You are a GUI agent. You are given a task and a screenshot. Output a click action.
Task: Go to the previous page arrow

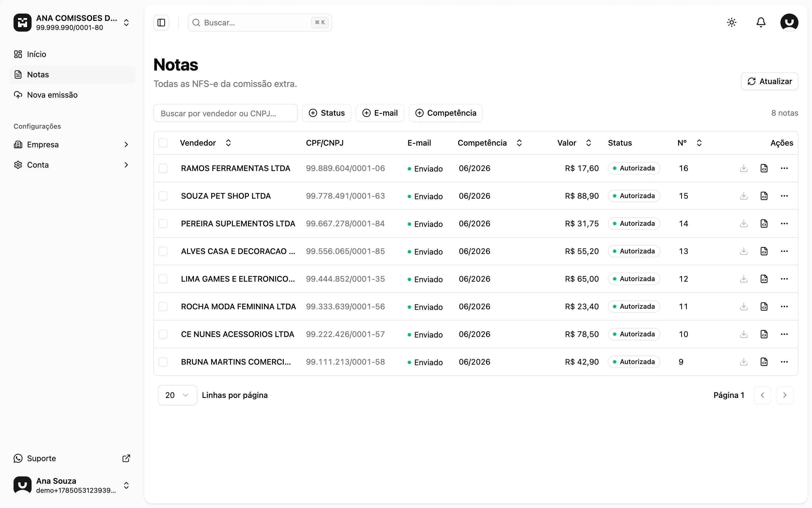click(x=762, y=395)
